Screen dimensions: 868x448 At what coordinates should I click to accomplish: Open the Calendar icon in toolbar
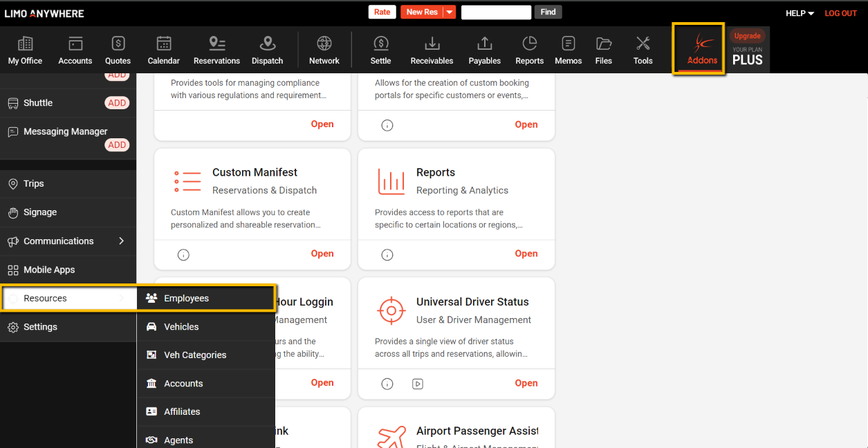(x=164, y=44)
